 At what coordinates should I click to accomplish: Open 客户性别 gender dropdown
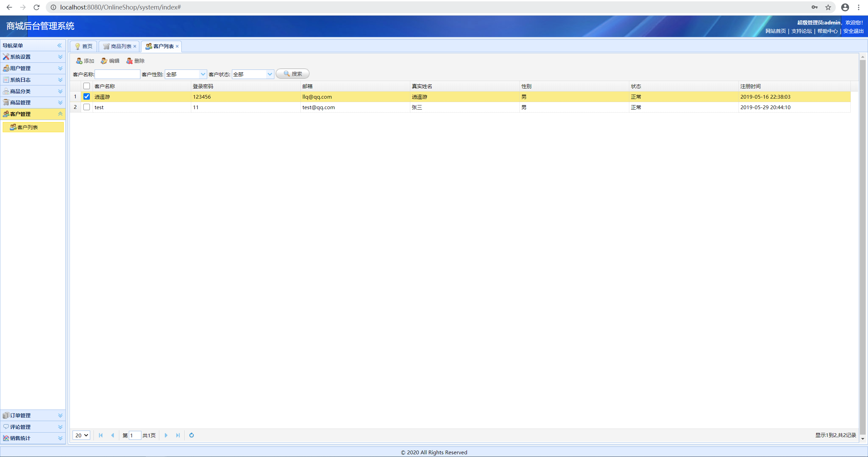point(203,74)
